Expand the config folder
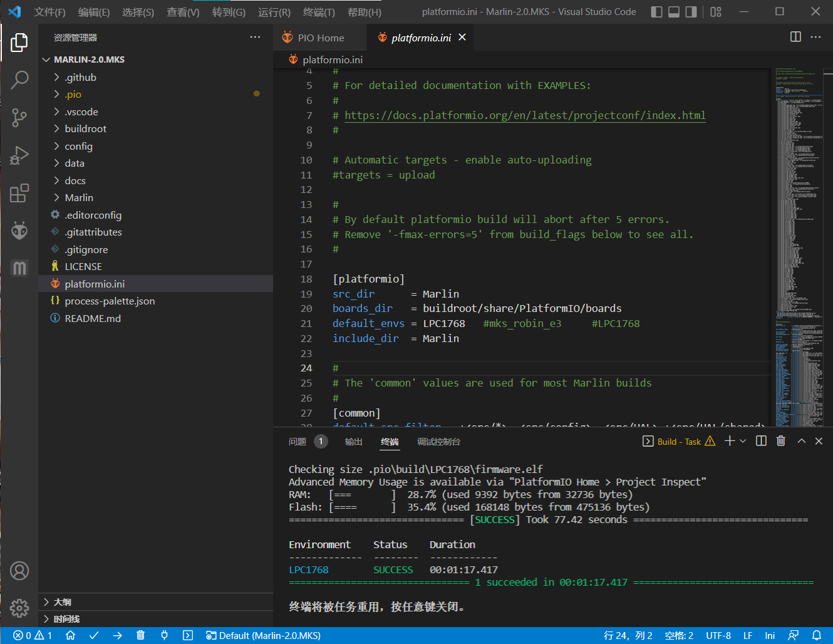Image resolution: width=833 pixels, height=644 pixels. click(x=155, y=146)
